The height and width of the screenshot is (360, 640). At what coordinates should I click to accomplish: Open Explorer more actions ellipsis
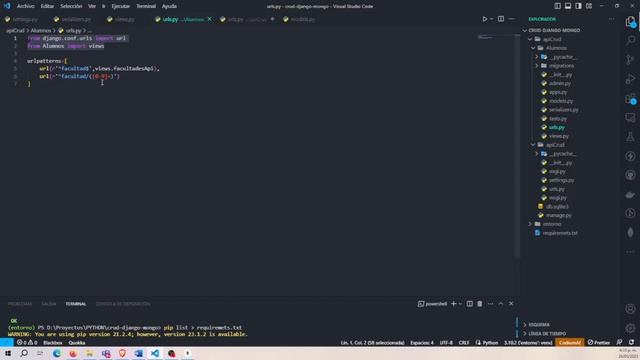(611, 19)
